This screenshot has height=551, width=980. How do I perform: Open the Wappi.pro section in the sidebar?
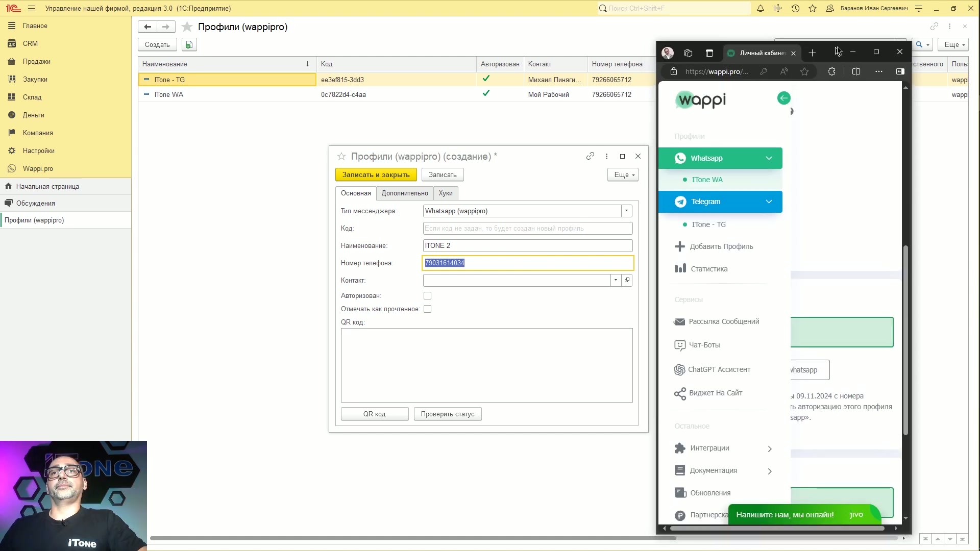point(65,169)
